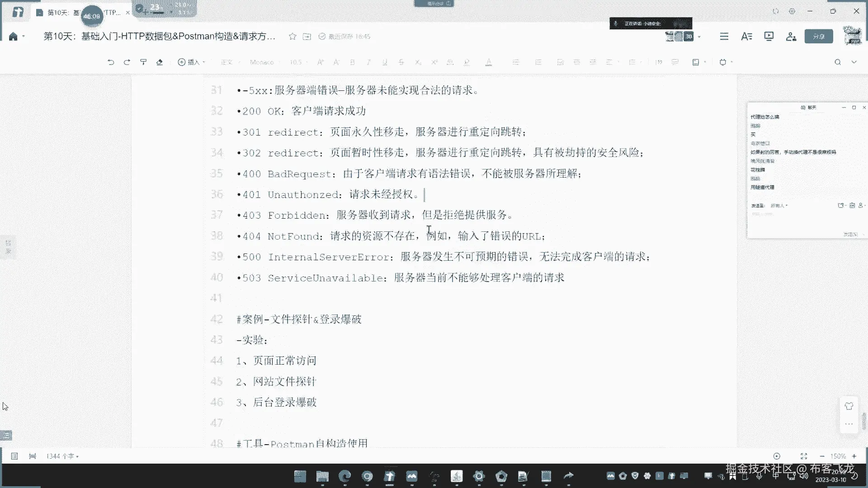Toggle bold text formatting
Viewport: 868px width, 488px height.
coord(352,62)
